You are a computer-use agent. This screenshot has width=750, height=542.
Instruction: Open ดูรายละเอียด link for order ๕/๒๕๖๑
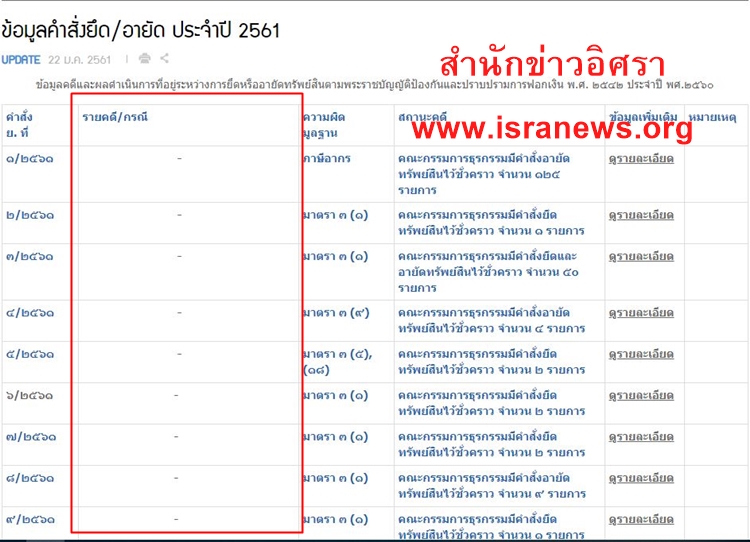[641, 354]
